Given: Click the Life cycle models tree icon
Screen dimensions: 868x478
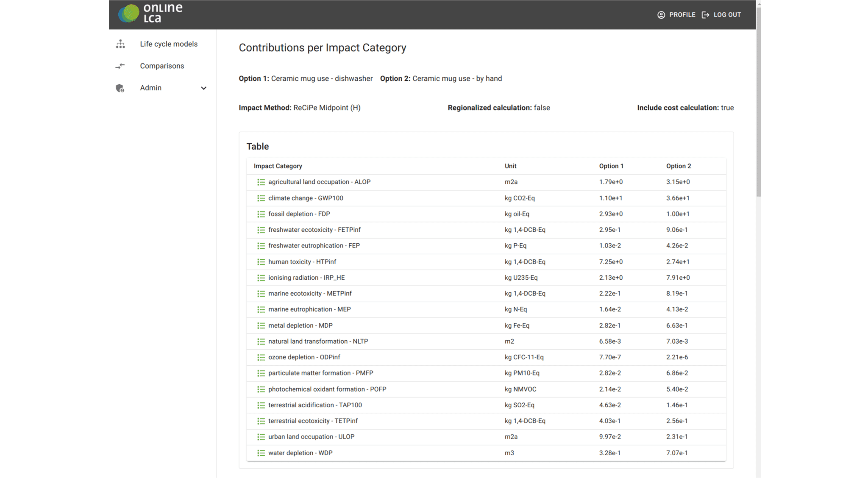Looking at the screenshot, I should tap(120, 44).
